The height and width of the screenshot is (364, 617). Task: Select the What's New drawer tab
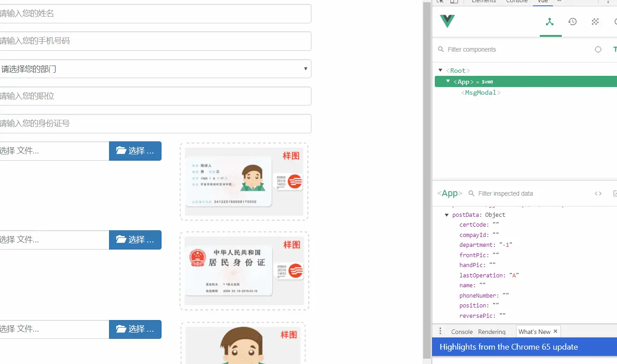pyautogui.click(x=534, y=332)
